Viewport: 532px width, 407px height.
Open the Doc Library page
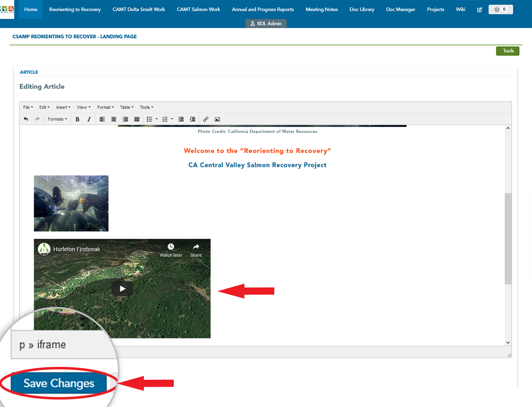click(x=362, y=10)
